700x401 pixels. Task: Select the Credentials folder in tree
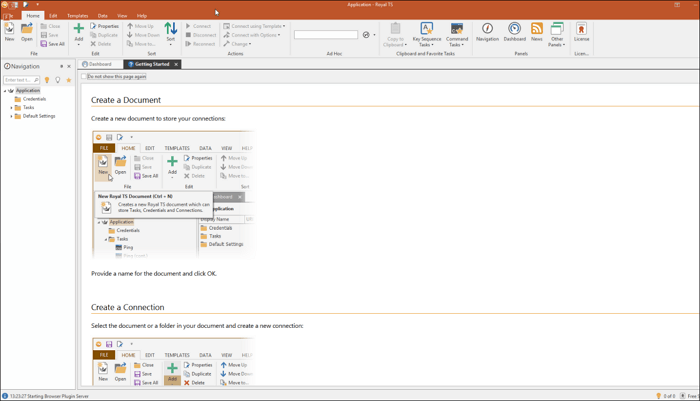(x=34, y=99)
